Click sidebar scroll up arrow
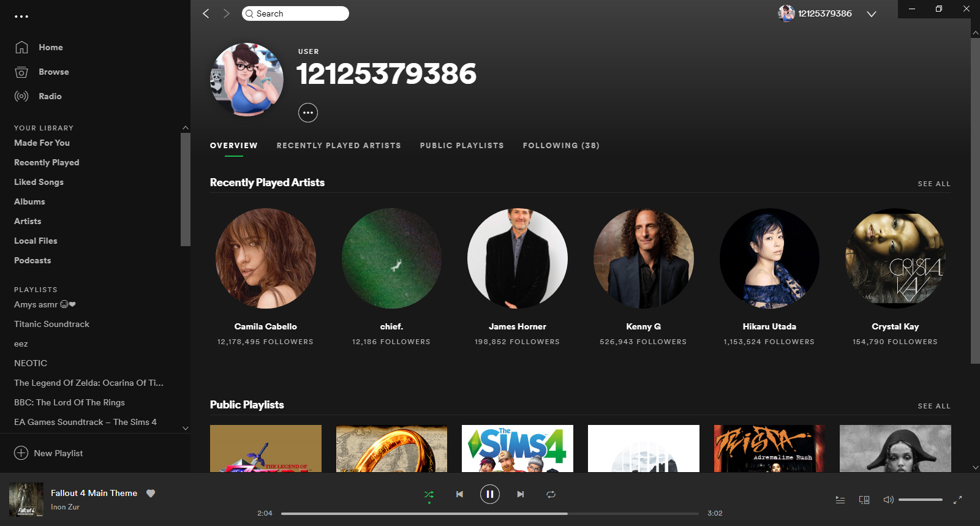The image size is (980, 526). [x=186, y=127]
